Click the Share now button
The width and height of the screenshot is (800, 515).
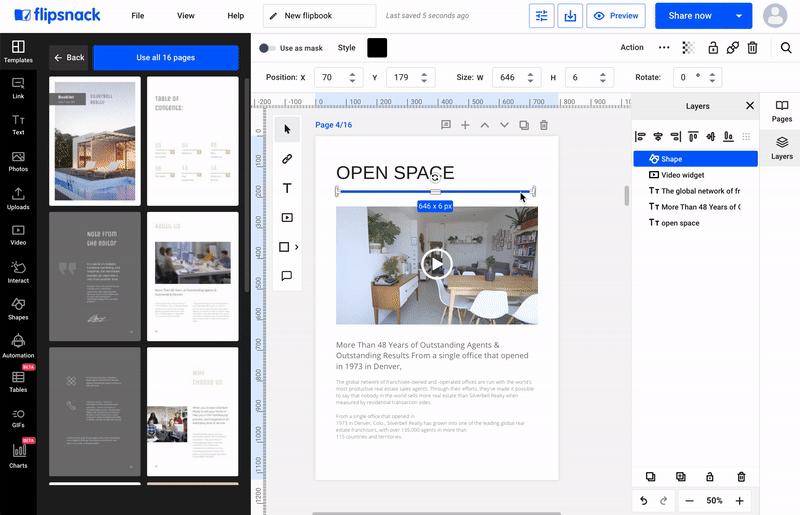tap(690, 16)
